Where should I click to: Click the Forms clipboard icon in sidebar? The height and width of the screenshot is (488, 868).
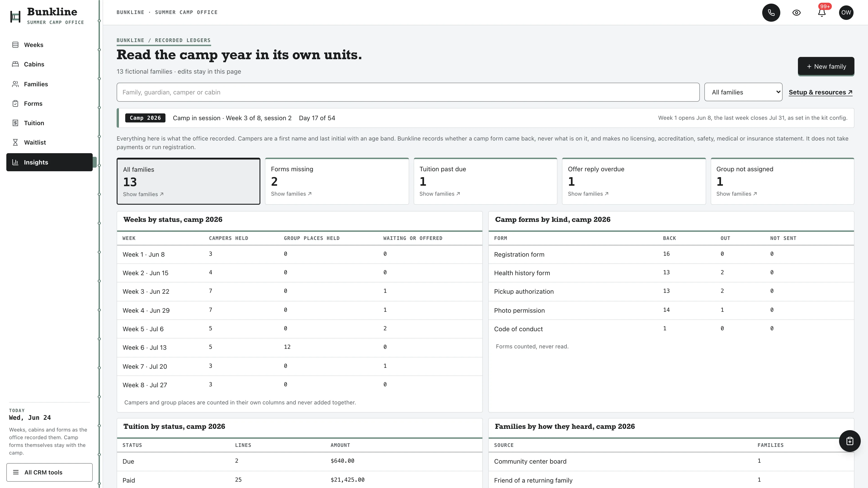(16, 103)
